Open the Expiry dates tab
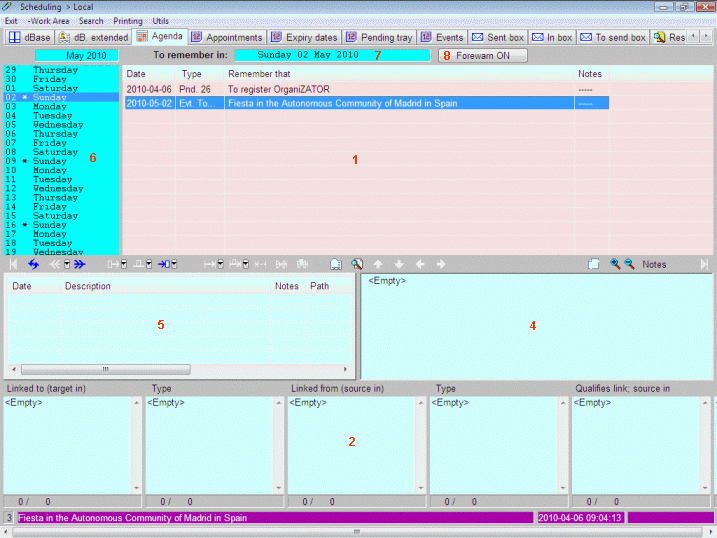The width and height of the screenshot is (717, 538). point(304,37)
